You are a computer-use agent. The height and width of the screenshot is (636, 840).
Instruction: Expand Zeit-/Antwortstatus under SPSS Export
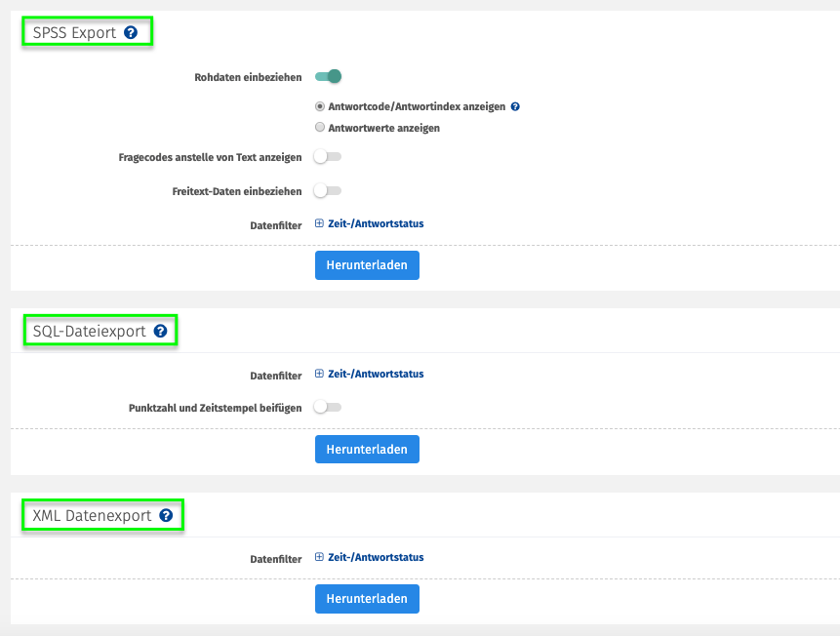376,224
